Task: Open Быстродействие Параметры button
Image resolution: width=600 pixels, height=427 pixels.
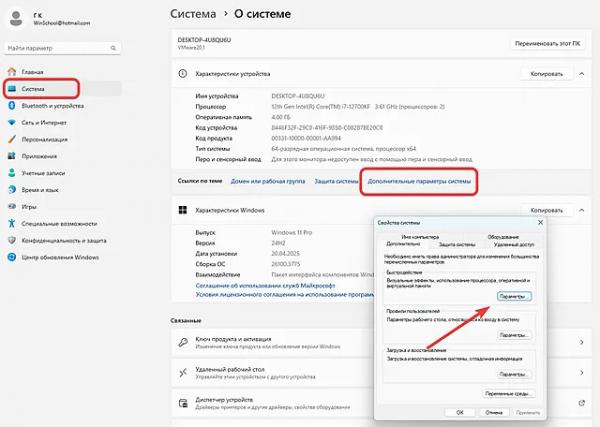Action: pyautogui.click(x=514, y=296)
